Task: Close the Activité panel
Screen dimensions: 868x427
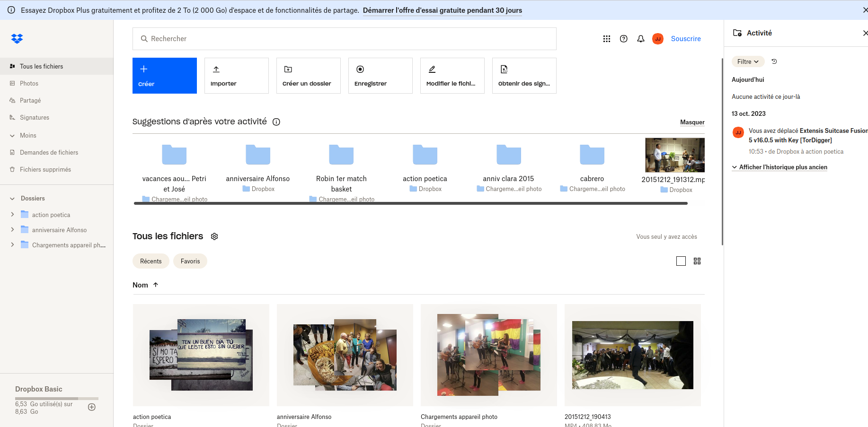Action: (x=865, y=33)
